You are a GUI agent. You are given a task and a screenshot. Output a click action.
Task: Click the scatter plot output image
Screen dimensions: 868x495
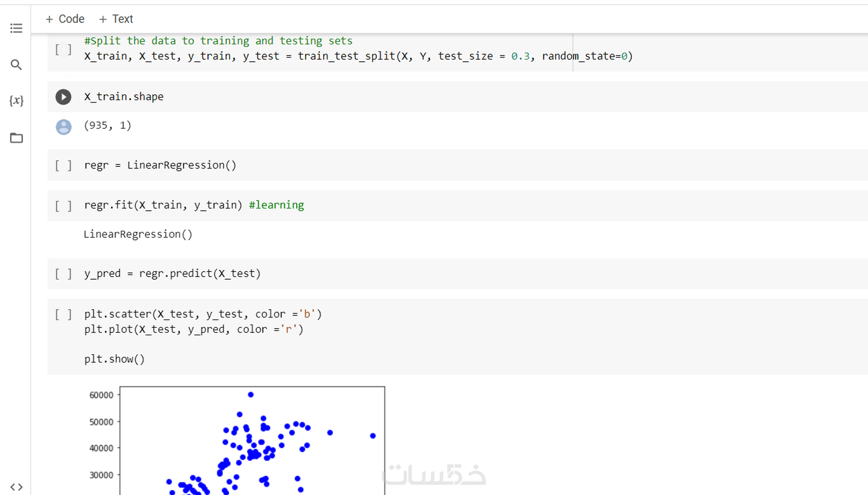(x=252, y=440)
